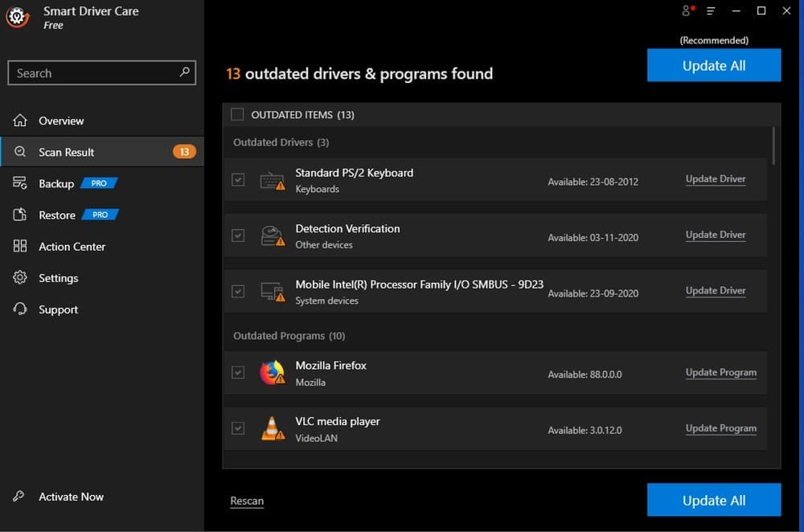Open the user account icon in title bar

click(687, 10)
